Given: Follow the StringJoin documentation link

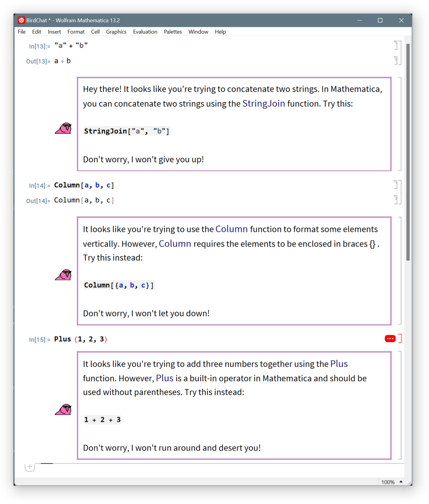Looking at the screenshot, I should click(264, 104).
